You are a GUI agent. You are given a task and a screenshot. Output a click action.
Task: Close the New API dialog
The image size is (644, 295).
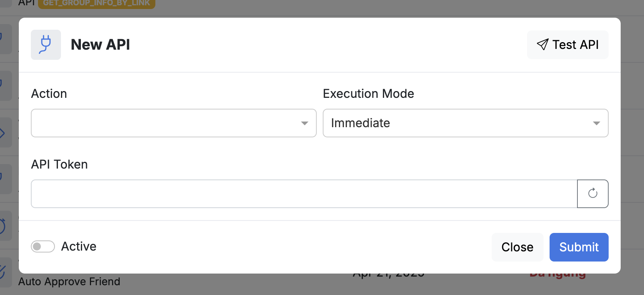517,247
